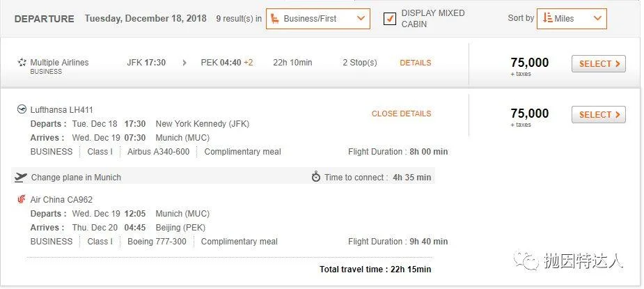Click the 2 Stop(s) label

360,63
